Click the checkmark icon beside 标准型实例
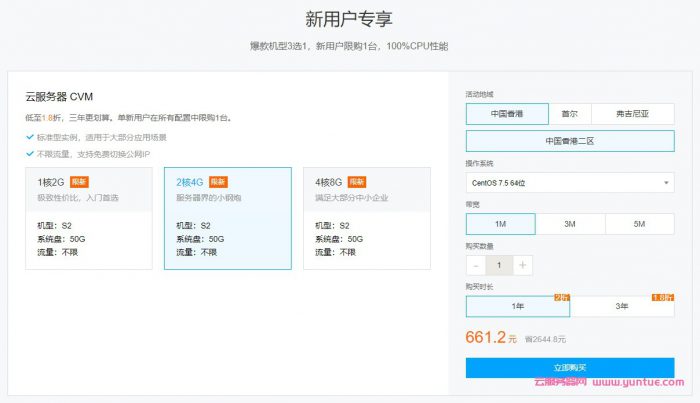 29,137
